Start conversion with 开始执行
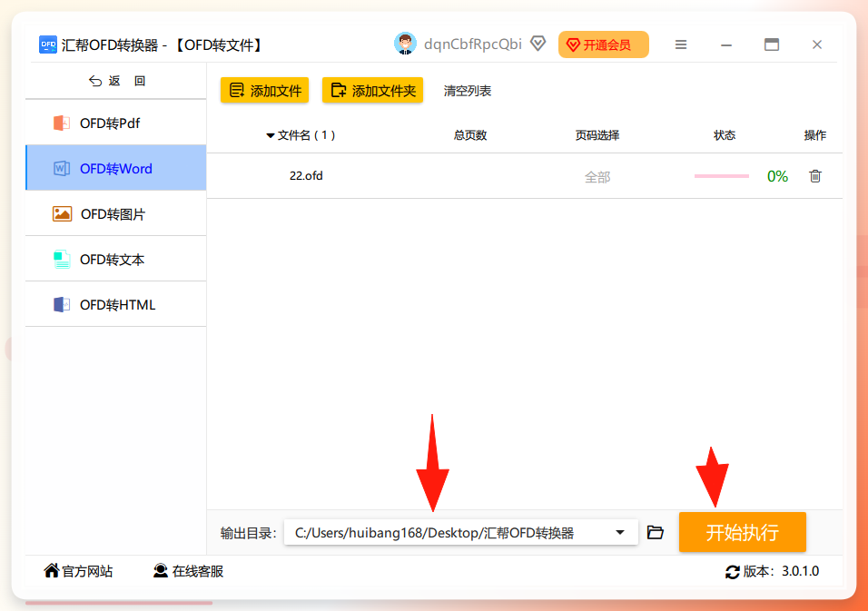The width and height of the screenshot is (868, 611). pos(743,532)
